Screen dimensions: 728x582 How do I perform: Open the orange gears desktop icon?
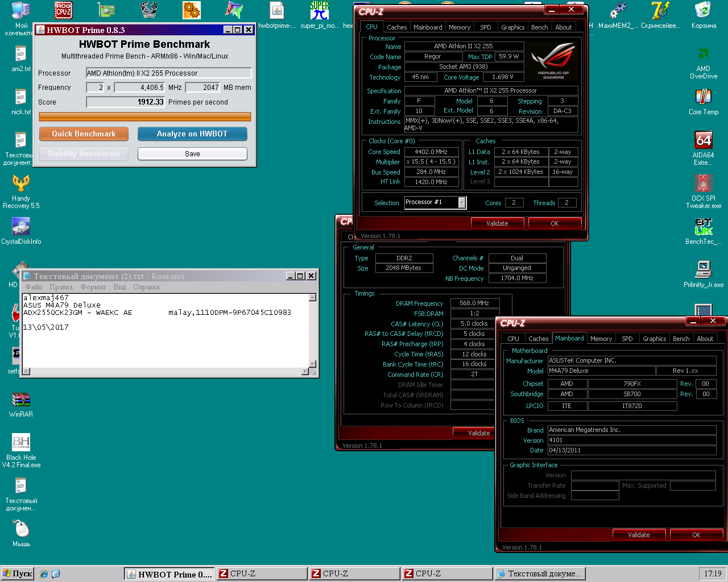point(192,10)
